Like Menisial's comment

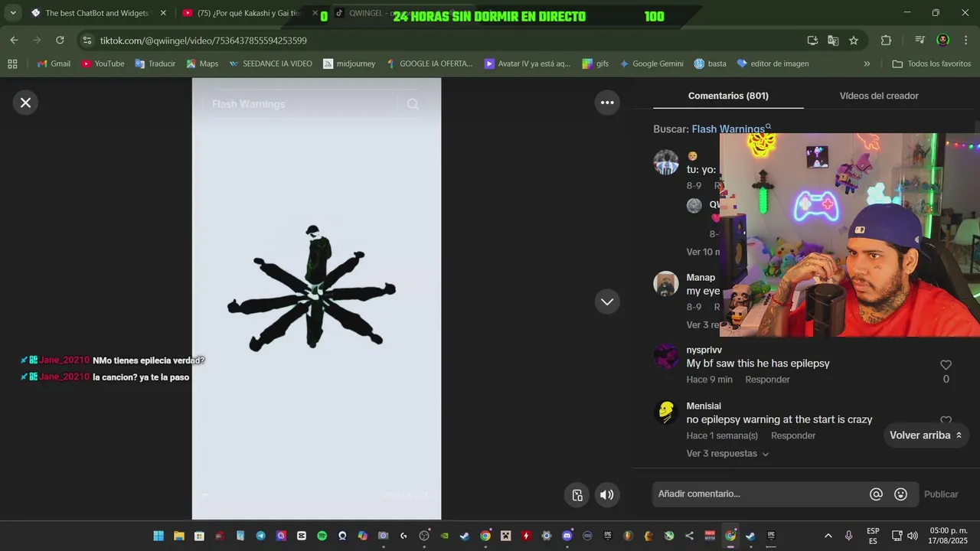click(x=946, y=421)
